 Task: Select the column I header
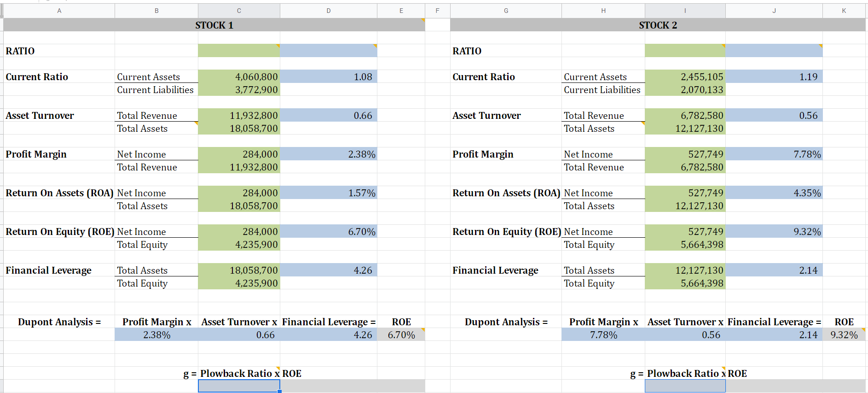pos(685,11)
